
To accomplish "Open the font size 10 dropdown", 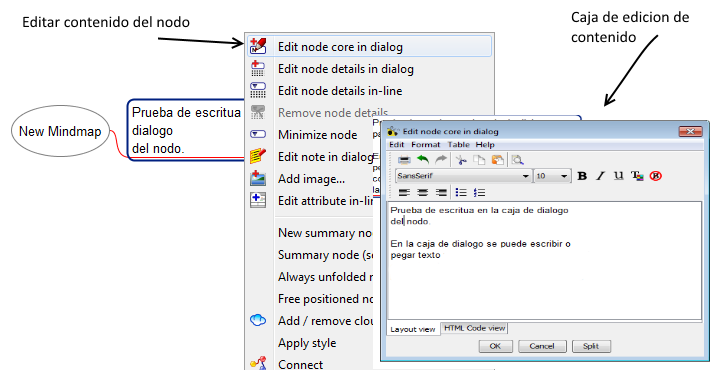I will (552, 176).
